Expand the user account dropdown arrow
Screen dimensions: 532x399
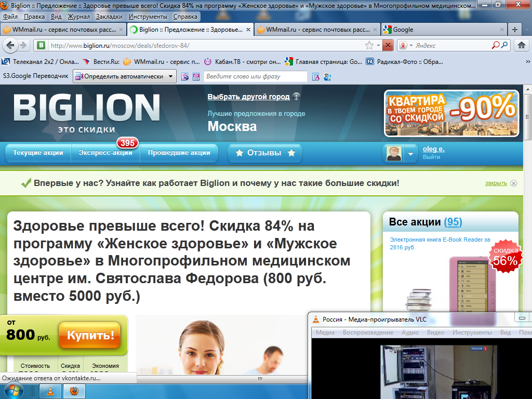410,154
